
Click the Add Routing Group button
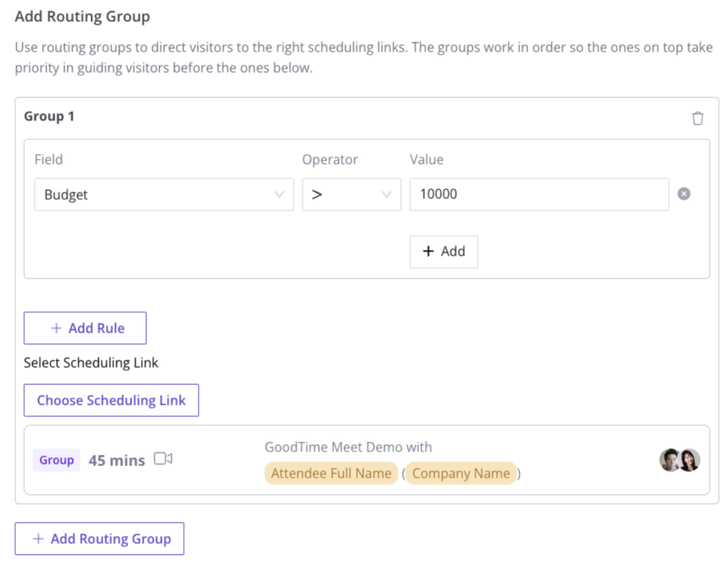click(100, 539)
